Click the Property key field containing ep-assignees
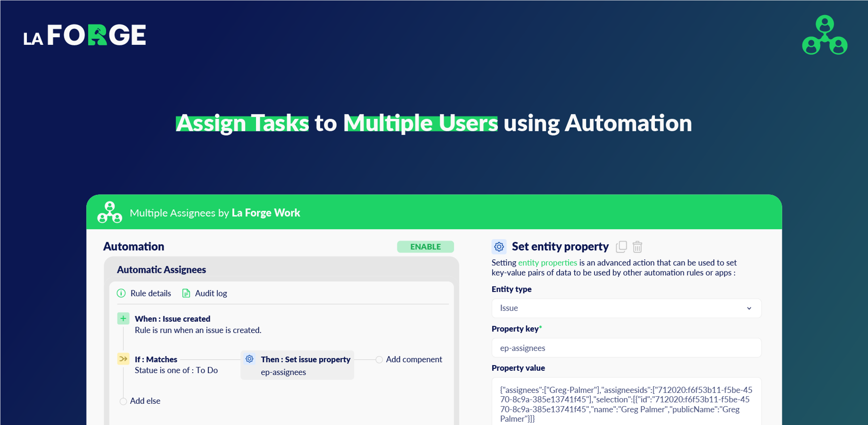 pos(626,348)
